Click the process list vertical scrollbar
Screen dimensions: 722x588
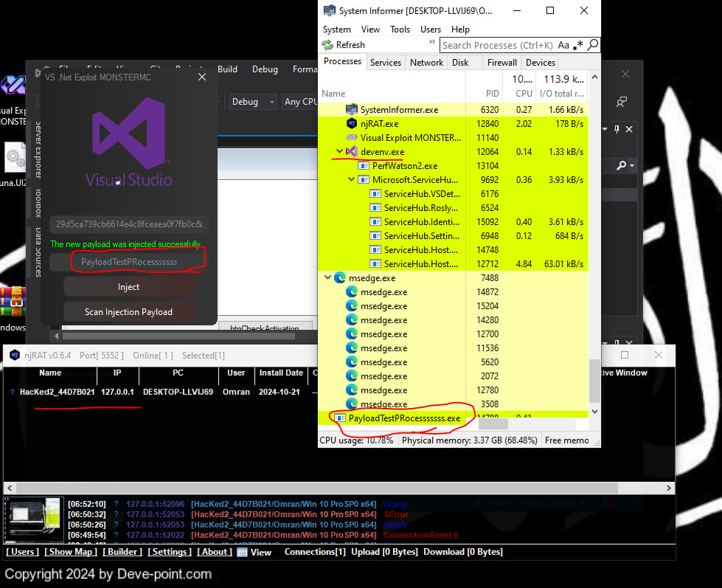594,383
